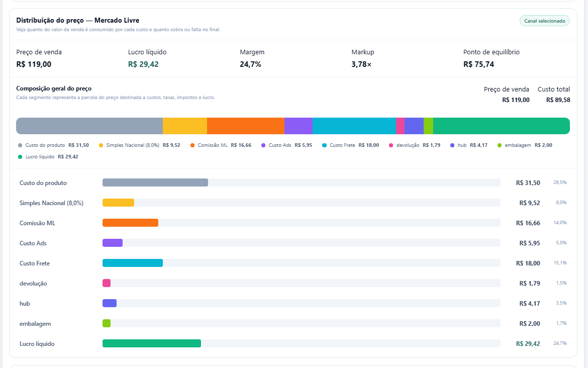Click the lime embalagem segment in stacked bar
Screen dimensions: 588x368
(428, 126)
